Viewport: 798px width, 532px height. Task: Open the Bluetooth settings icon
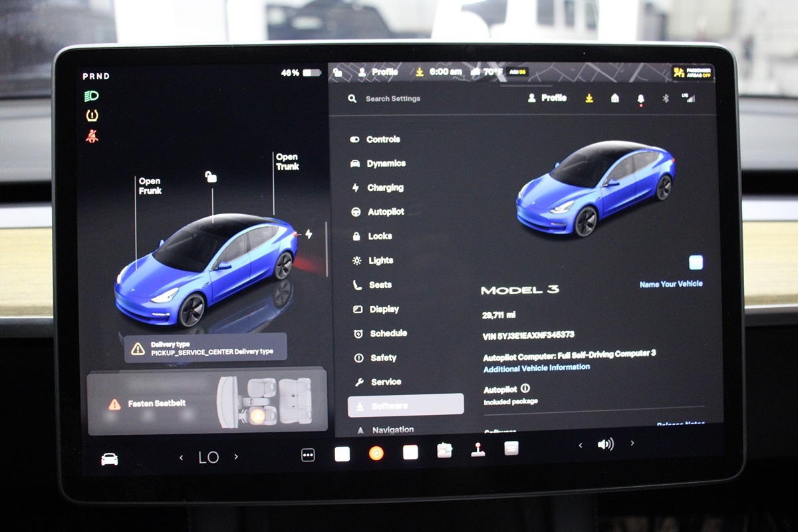coord(664,98)
